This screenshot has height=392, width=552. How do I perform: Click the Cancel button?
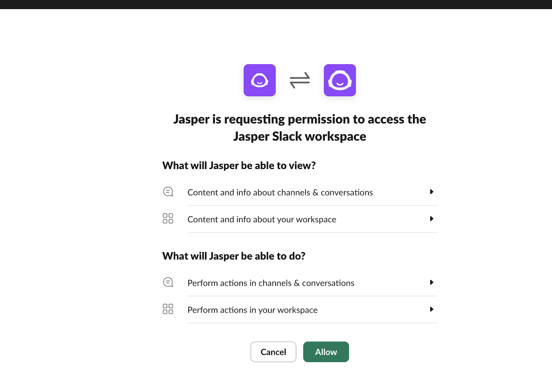pyautogui.click(x=273, y=352)
